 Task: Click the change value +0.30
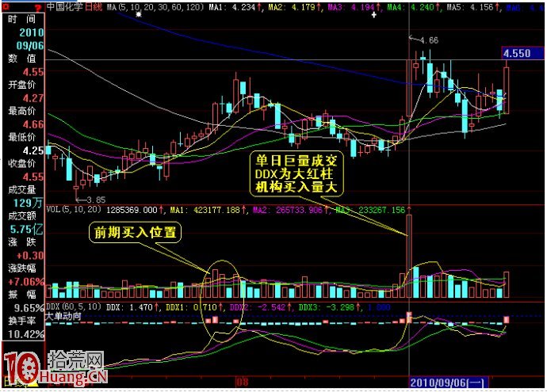click(30, 256)
